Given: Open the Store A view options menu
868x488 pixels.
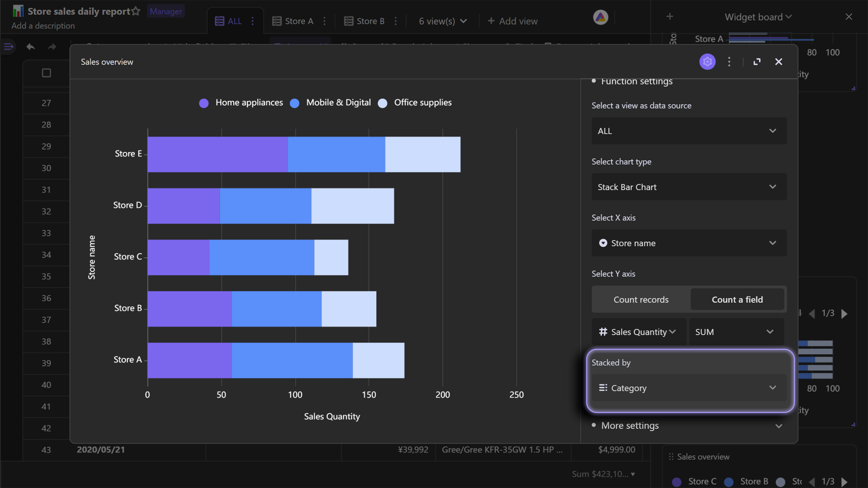Looking at the screenshot, I should click(x=324, y=21).
